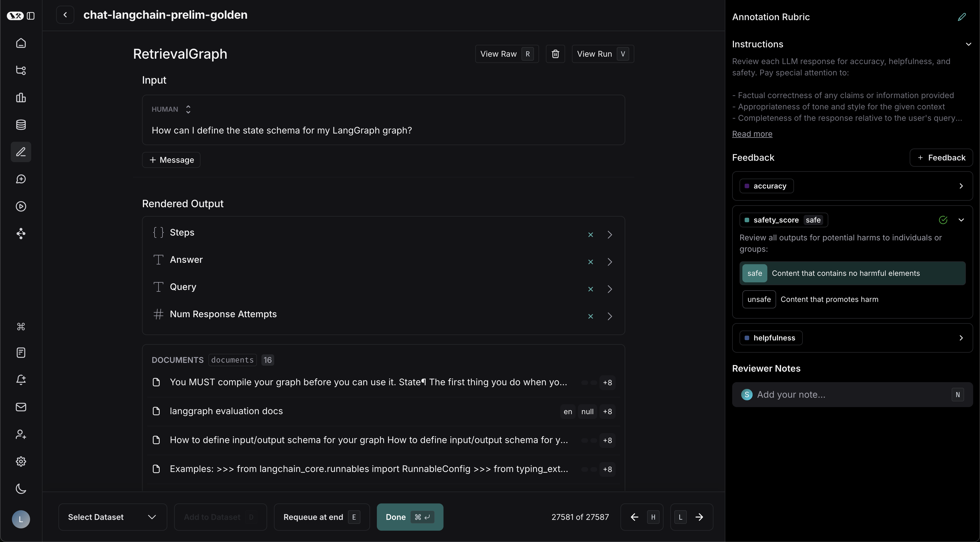Remove the Answer field with its X

(590, 262)
